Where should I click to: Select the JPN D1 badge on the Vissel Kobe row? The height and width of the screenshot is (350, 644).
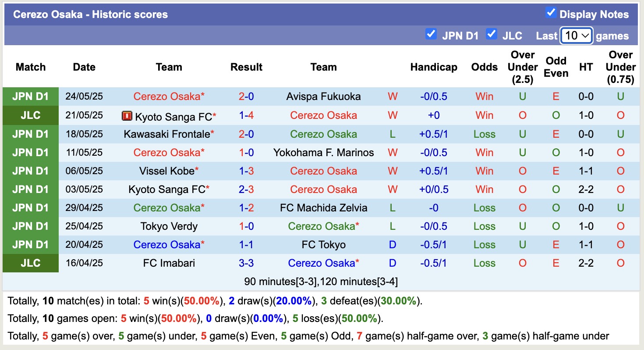pyautogui.click(x=30, y=171)
